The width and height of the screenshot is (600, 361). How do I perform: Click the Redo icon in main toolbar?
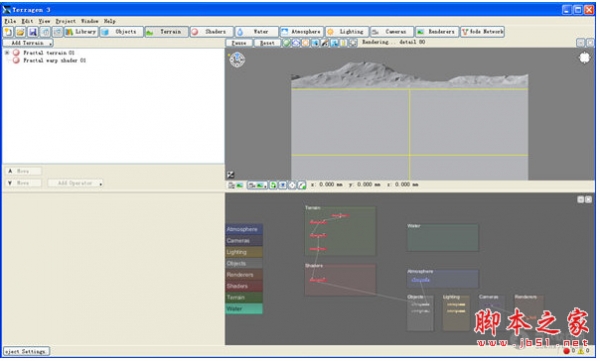[x=57, y=32]
